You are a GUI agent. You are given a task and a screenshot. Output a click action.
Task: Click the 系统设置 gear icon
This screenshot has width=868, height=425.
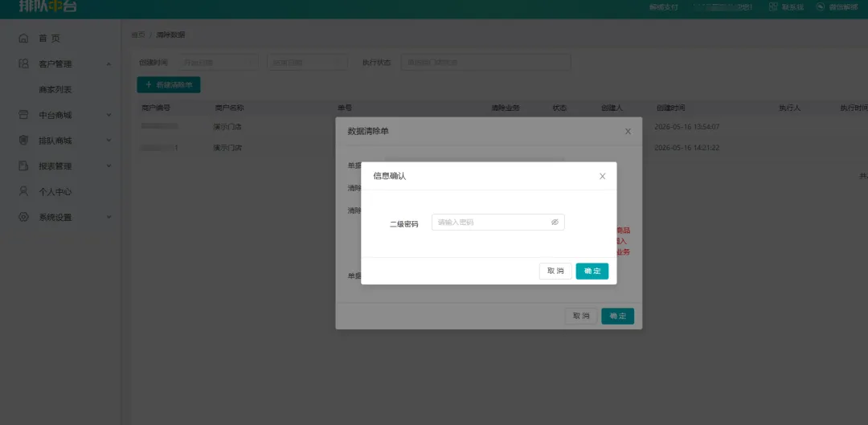23,217
